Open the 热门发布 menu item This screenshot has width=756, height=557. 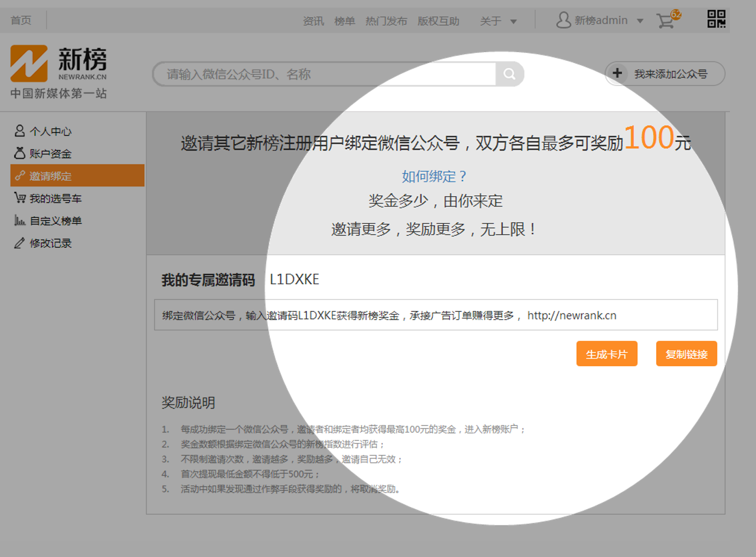pyautogui.click(x=386, y=21)
